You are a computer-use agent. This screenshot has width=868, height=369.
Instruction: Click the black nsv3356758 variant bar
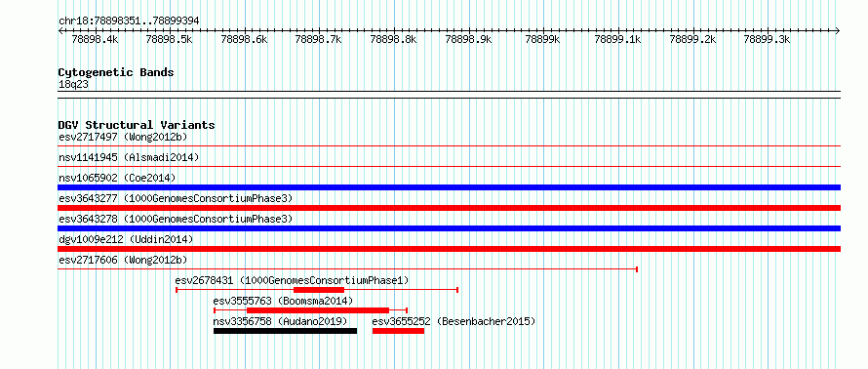[x=285, y=331]
